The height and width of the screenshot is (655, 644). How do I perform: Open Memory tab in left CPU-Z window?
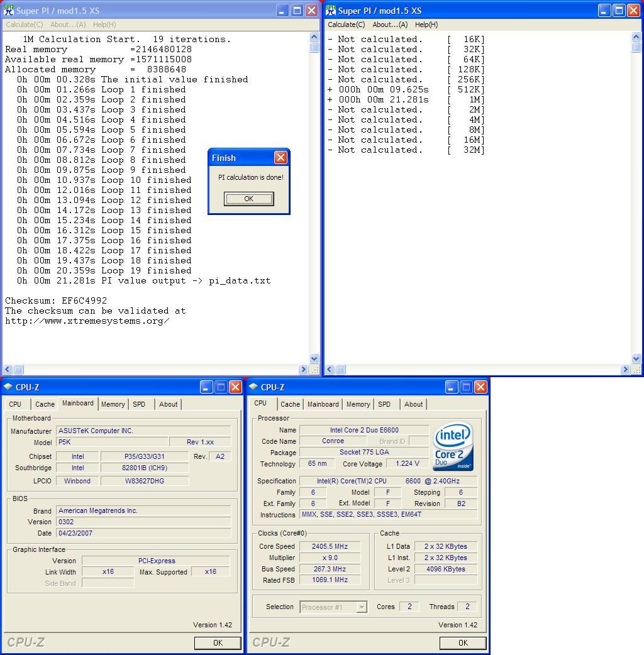pos(113,404)
